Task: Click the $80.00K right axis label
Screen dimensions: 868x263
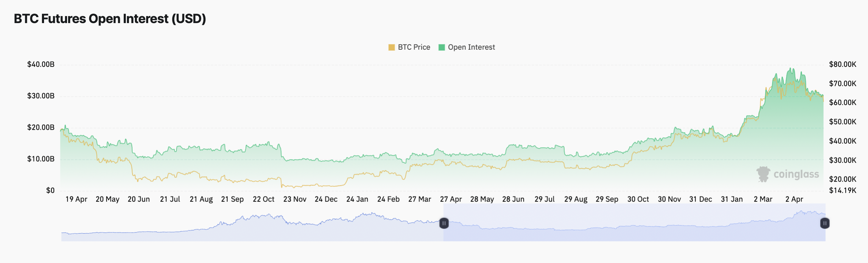Action: pyautogui.click(x=842, y=64)
